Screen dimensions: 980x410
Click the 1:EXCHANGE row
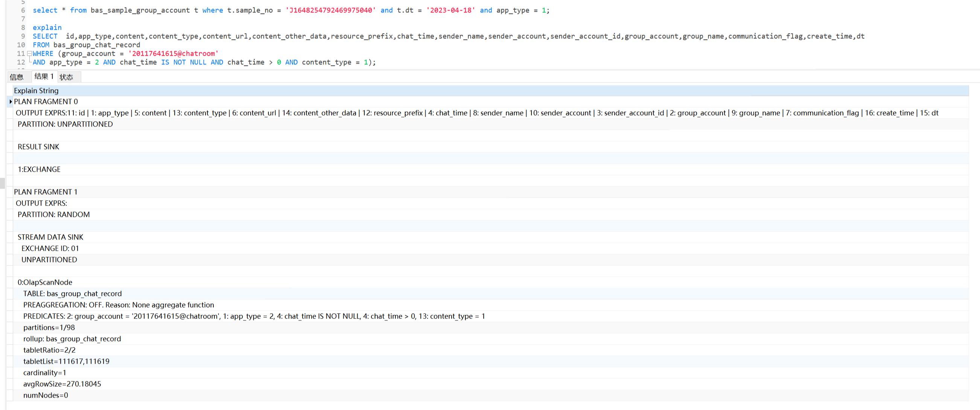[39, 169]
